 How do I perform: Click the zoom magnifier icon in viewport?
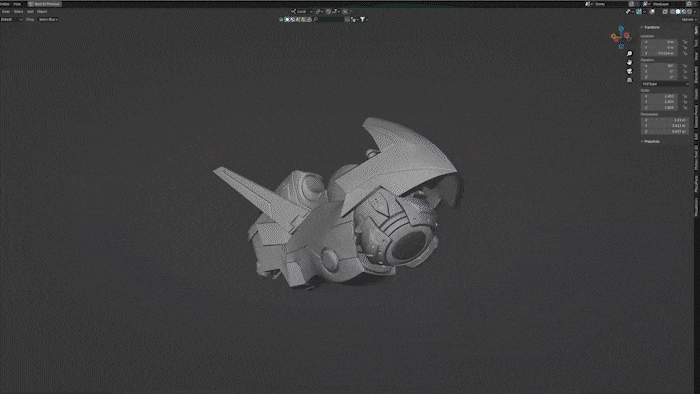pyautogui.click(x=629, y=54)
